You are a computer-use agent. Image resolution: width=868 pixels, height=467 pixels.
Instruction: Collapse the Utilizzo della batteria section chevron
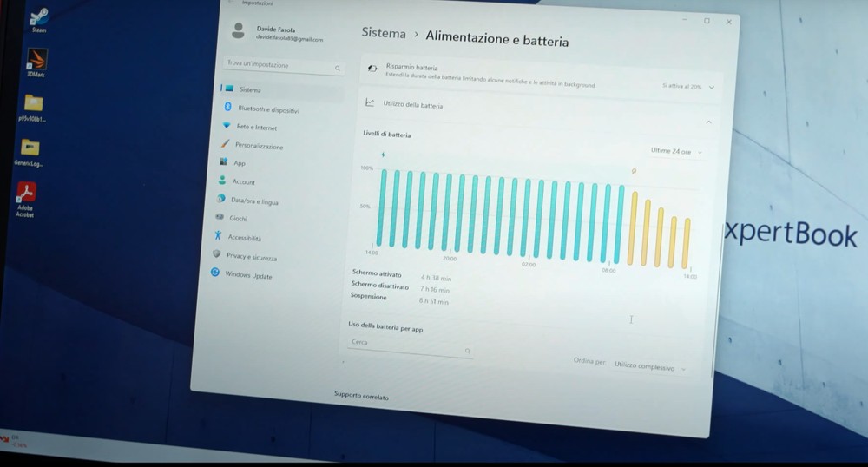coord(708,122)
